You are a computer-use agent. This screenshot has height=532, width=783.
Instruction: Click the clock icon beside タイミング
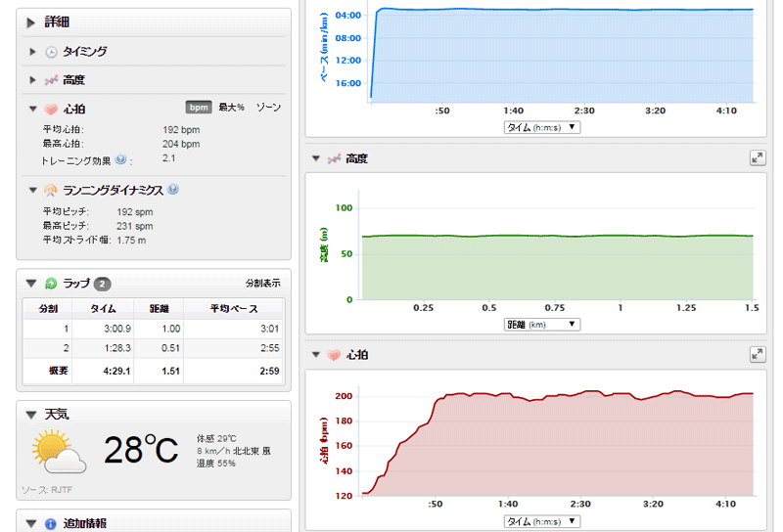51,52
